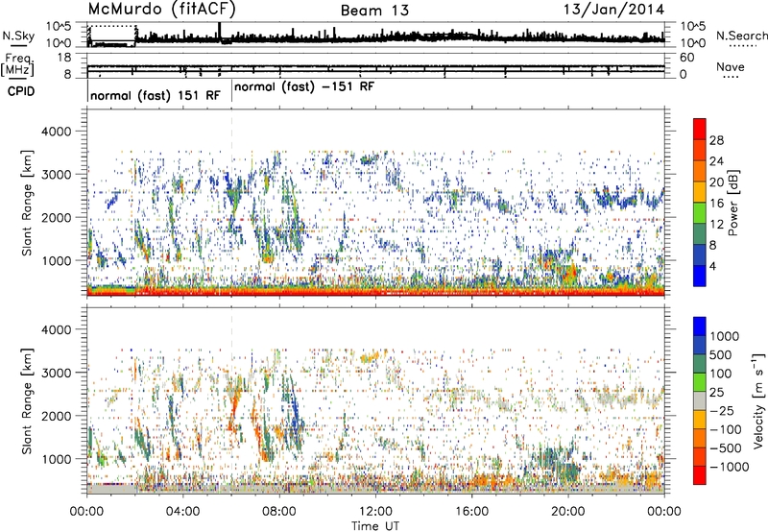Click the Nave axis tick "60"
Screen dimensions: 768x532
pos(687,58)
